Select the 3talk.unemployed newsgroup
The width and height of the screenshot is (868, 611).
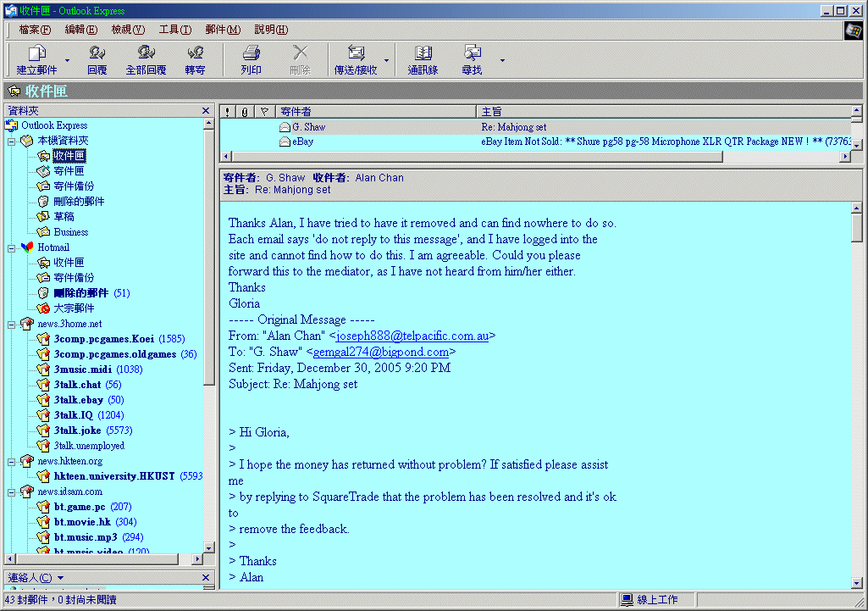click(89, 446)
